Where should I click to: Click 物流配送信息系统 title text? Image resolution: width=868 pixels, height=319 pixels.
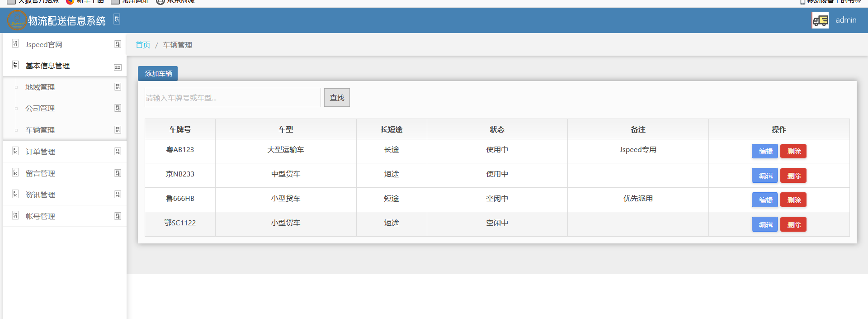(x=67, y=21)
